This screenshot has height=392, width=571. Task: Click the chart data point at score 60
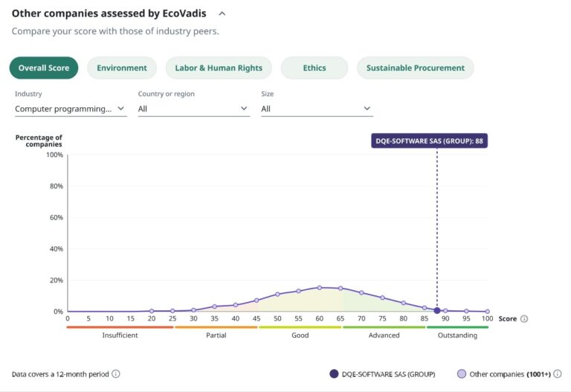point(320,288)
